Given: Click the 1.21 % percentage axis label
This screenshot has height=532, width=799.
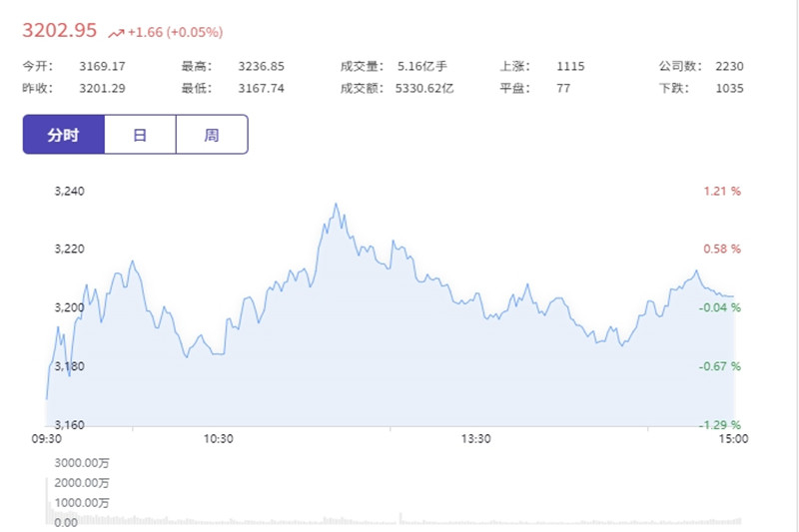Looking at the screenshot, I should pyautogui.click(x=720, y=191).
